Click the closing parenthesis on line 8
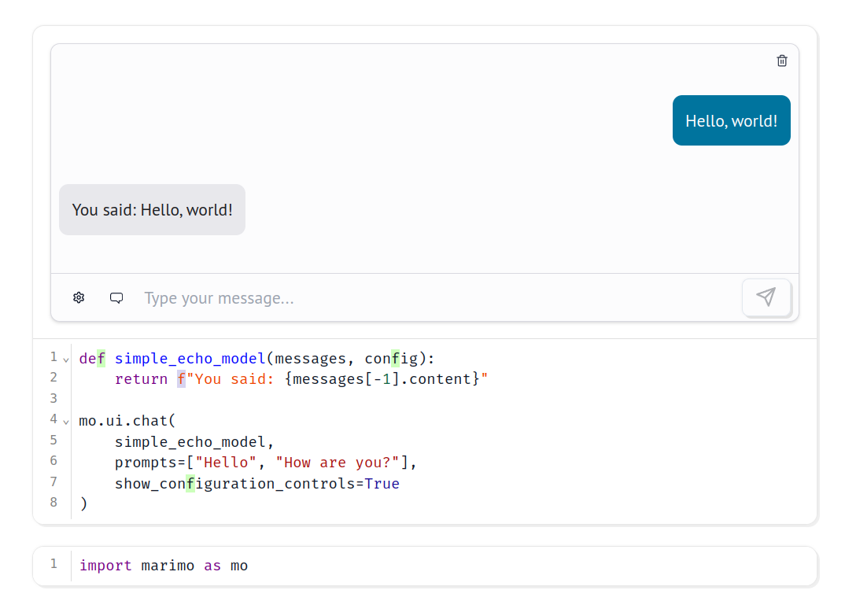Screen dimensions: 845x616 click(83, 503)
